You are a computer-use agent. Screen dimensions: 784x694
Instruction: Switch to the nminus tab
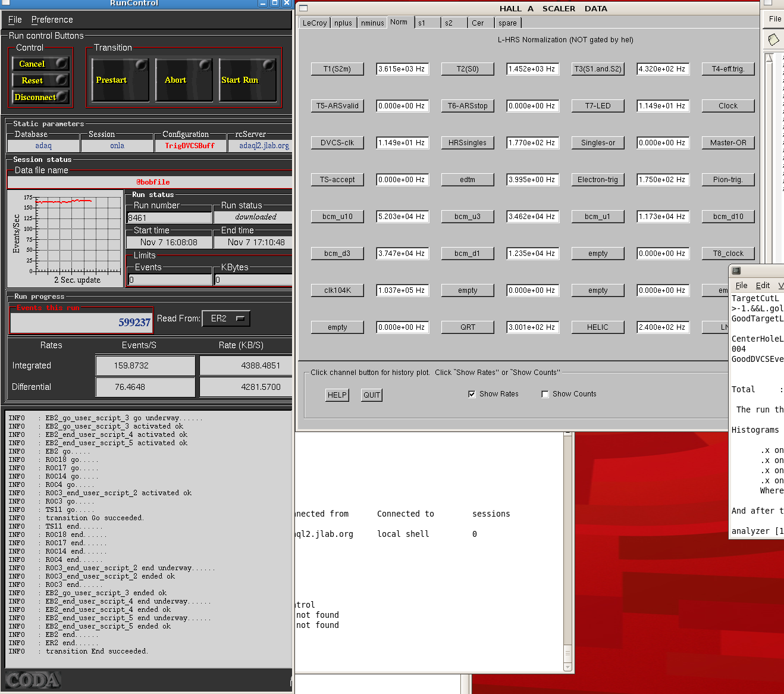coord(372,23)
